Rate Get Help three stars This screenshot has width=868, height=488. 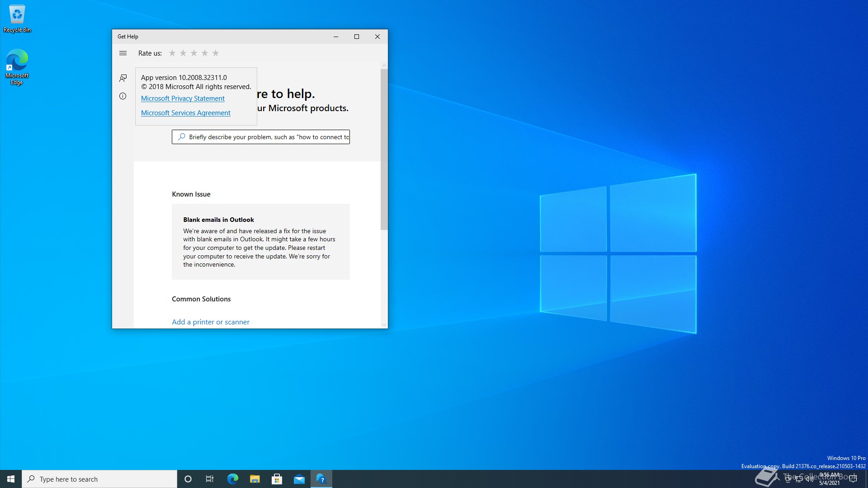194,53
